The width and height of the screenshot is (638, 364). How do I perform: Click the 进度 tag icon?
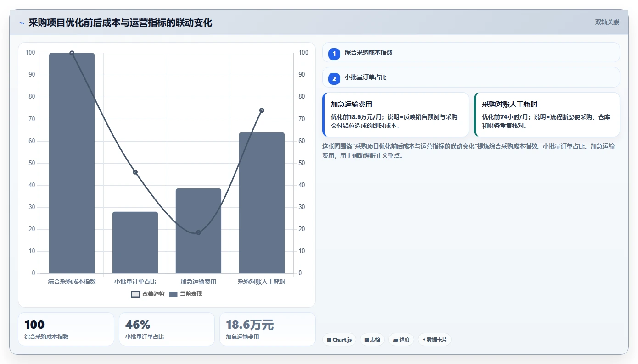pos(396,340)
